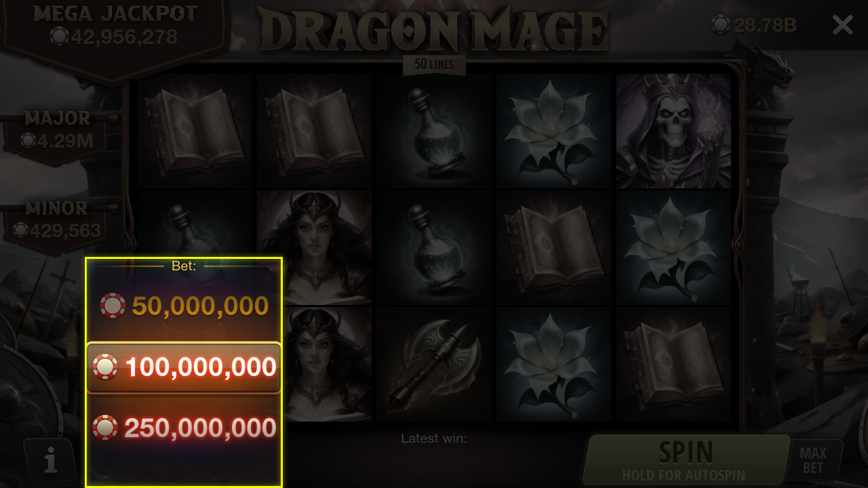Choose the 100,000,000 bet amount

[x=184, y=367]
